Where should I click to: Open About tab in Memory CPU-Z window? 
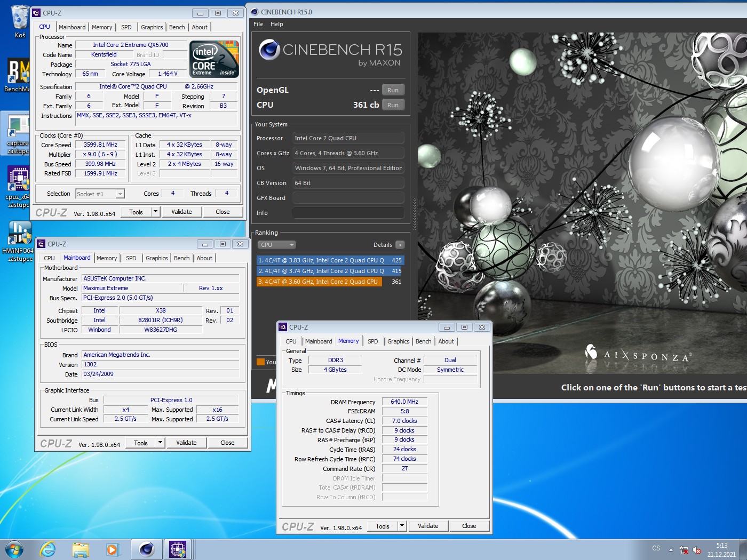(446, 341)
